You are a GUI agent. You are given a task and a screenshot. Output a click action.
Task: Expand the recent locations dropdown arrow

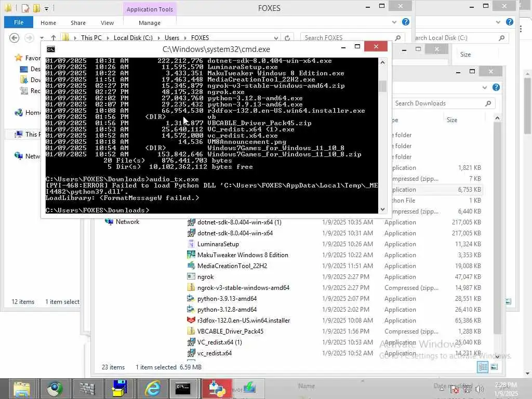[x=42, y=37]
